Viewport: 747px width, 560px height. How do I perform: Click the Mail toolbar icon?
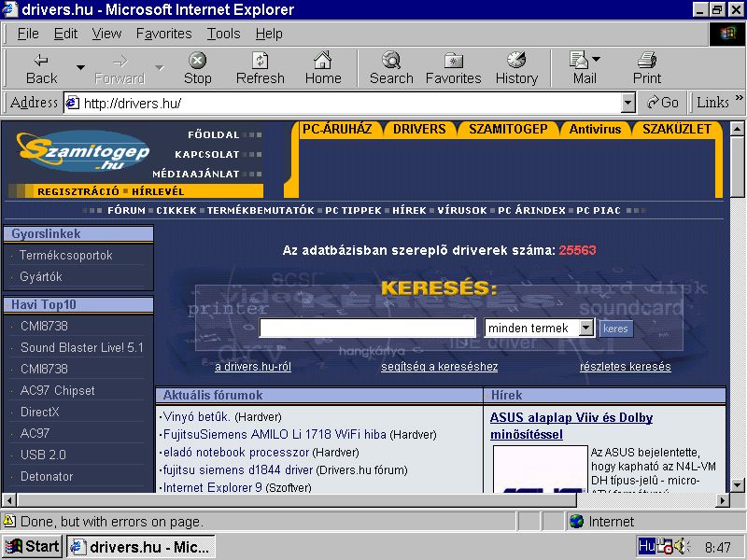(x=585, y=69)
